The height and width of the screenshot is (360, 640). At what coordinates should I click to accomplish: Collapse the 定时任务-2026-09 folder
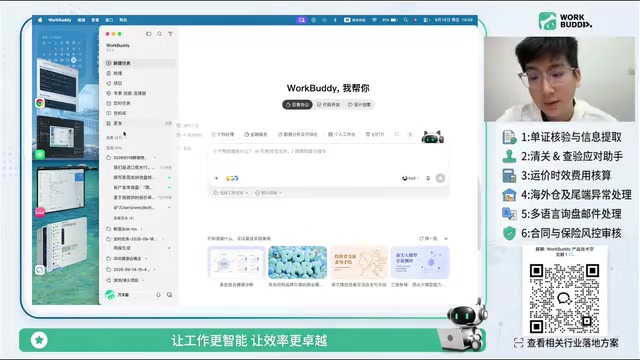pos(135,239)
